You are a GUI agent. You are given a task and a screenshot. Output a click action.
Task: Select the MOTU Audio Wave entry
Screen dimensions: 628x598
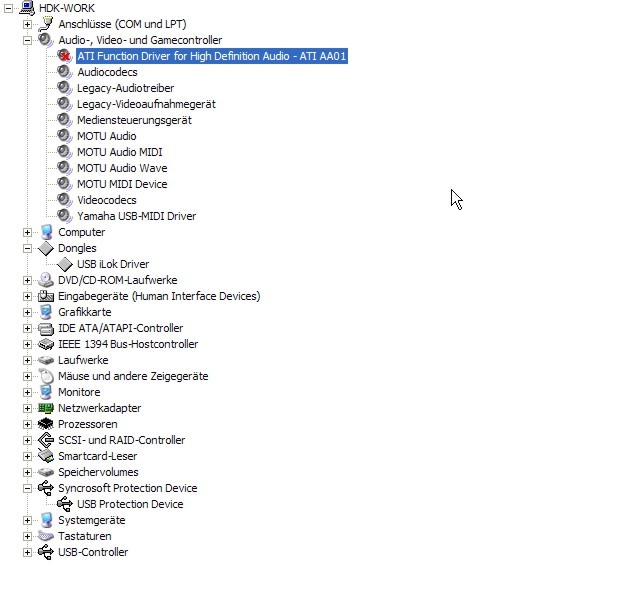[122, 168]
